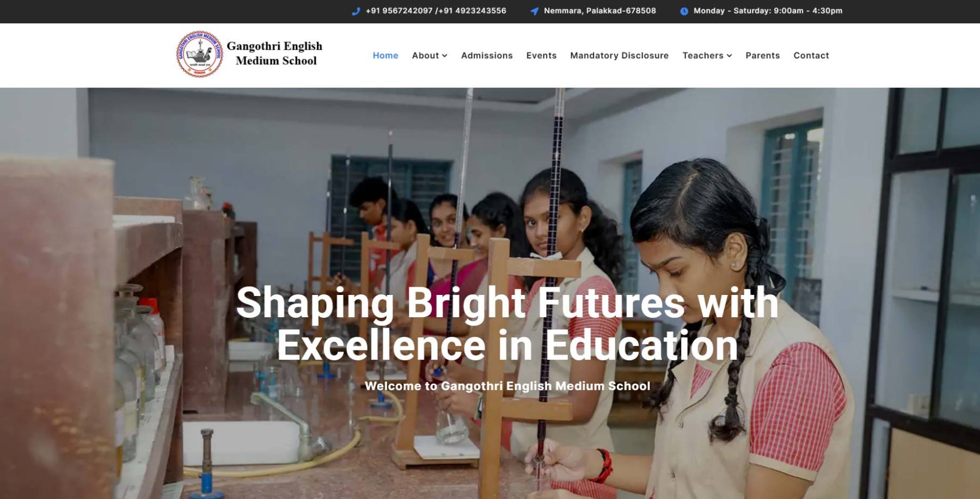Open the Mandatory Disclosure page

click(619, 56)
